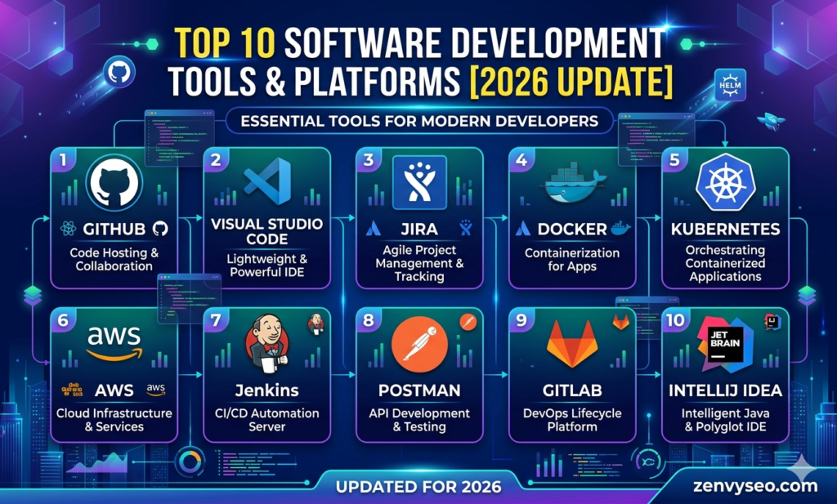Click the number 10 badge on IntelliJ card

click(675, 320)
